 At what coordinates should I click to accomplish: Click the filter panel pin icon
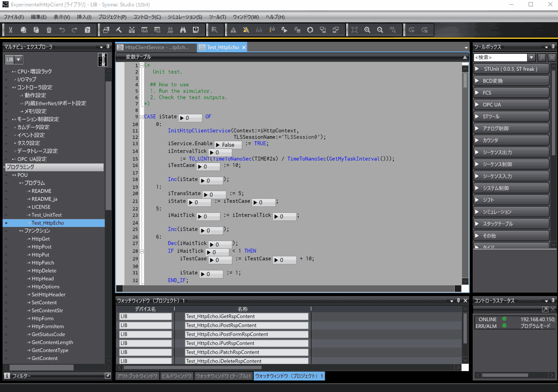108,376
